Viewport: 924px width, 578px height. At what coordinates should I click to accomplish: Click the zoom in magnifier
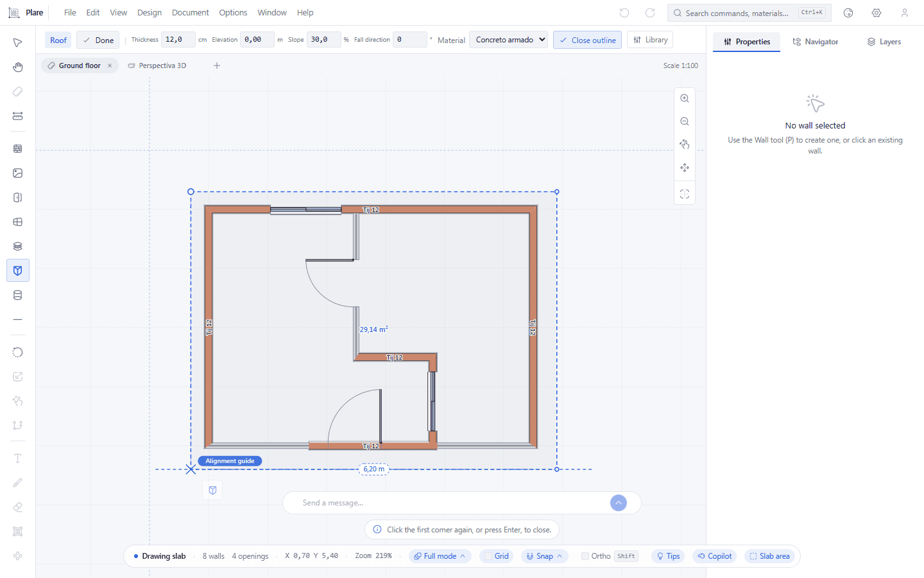click(x=685, y=98)
